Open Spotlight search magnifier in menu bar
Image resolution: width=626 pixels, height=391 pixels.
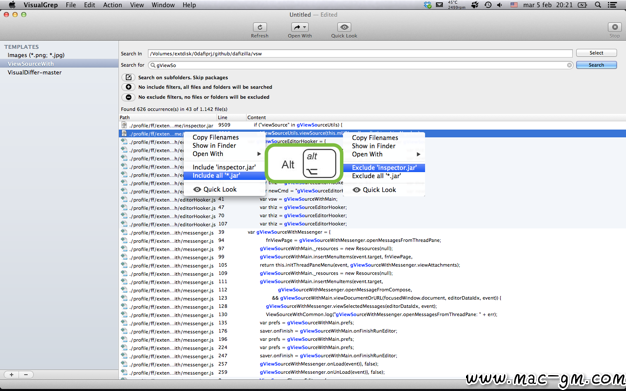point(598,5)
